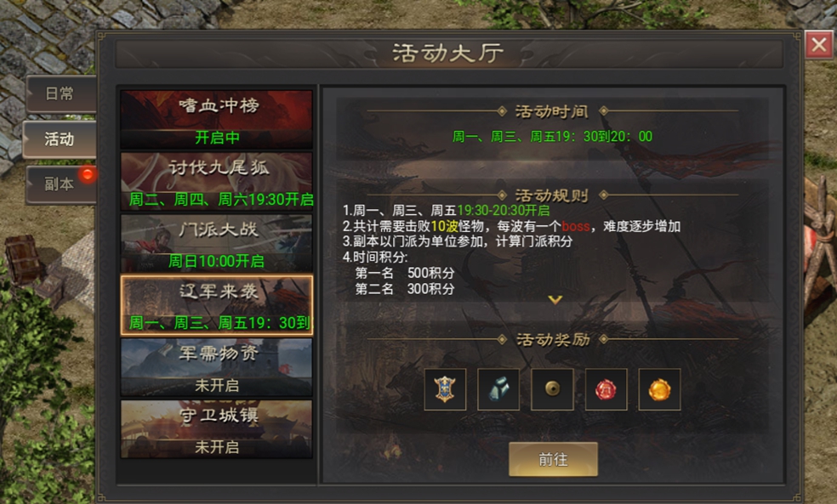Image resolution: width=837 pixels, height=504 pixels.
Task: Open the 嗜血冲榜 activity entry
Action: click(x=217, y=119)
